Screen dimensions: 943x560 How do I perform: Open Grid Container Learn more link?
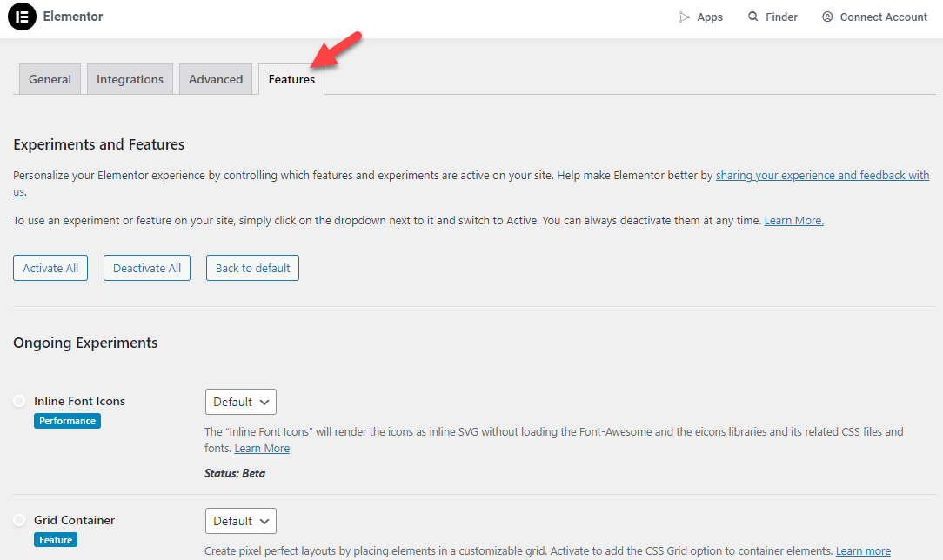pos(863,551)
